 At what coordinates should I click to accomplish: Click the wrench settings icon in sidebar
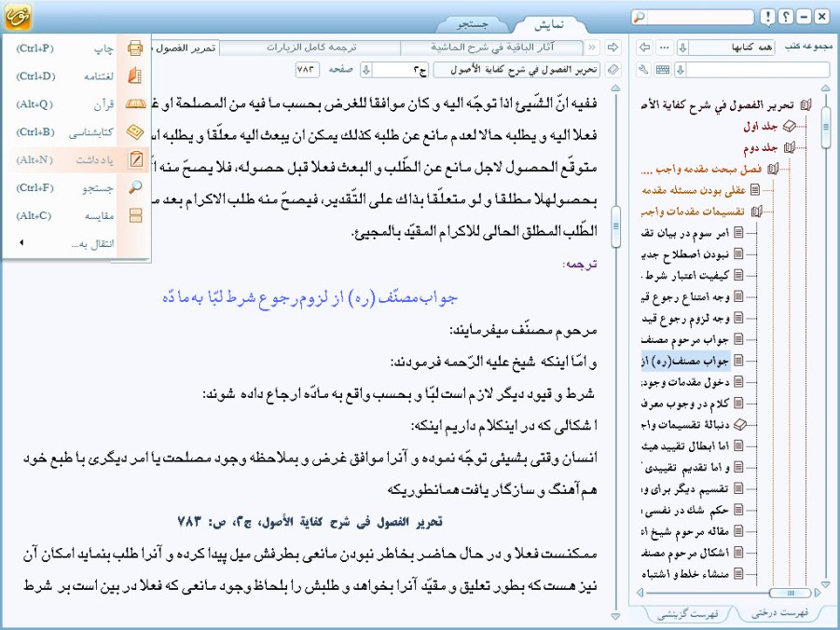click(644, 70)
